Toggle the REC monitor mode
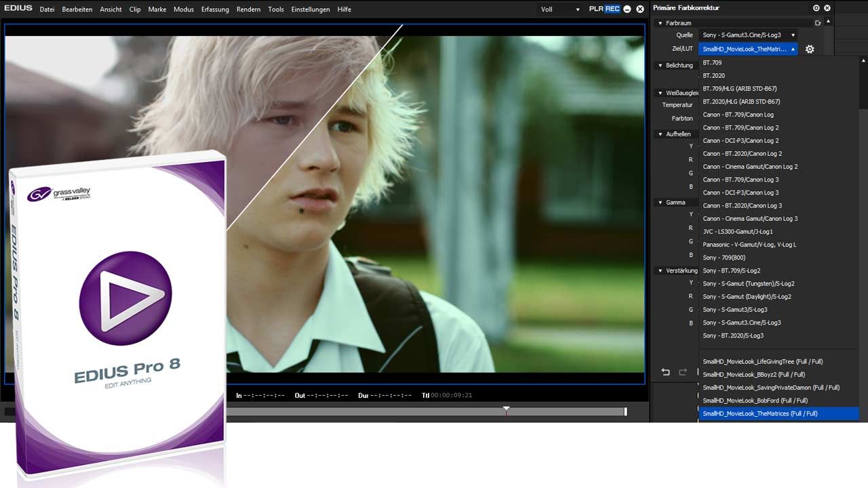 pos(612,9)
